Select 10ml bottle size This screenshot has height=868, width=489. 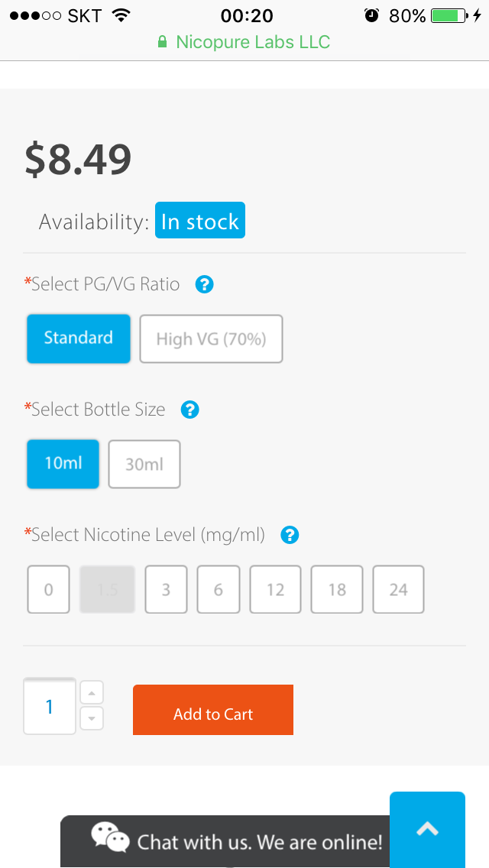[63, 464]
